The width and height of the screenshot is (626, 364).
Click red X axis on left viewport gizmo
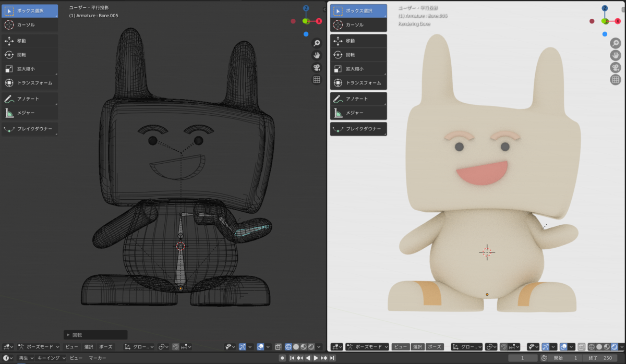click(x=319, y=21)
